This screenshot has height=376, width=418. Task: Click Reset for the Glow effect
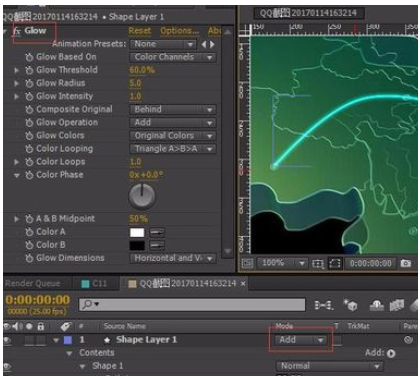(140, 31)
